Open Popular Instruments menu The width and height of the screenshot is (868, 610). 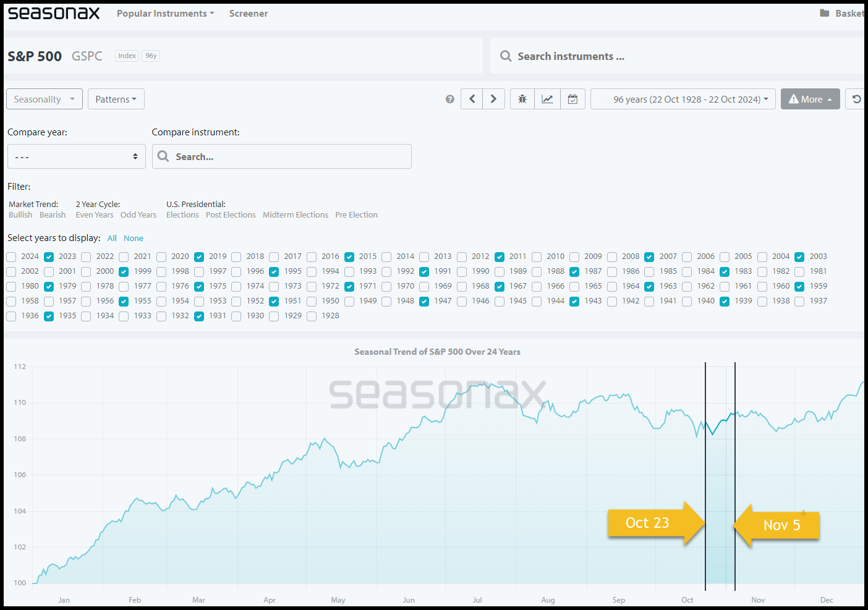click(165, 14)
